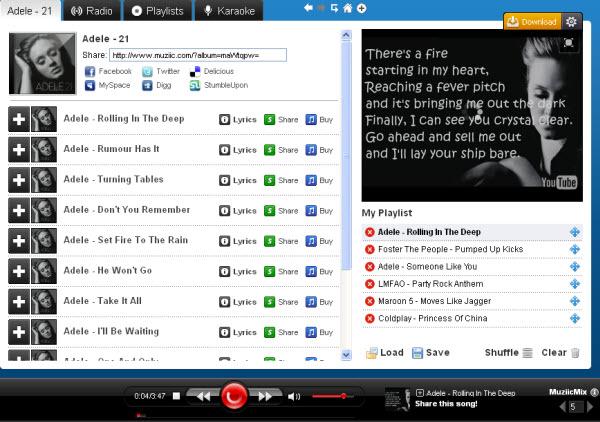Share album on Facebook

pyautogui.click(x=108, y=71)
